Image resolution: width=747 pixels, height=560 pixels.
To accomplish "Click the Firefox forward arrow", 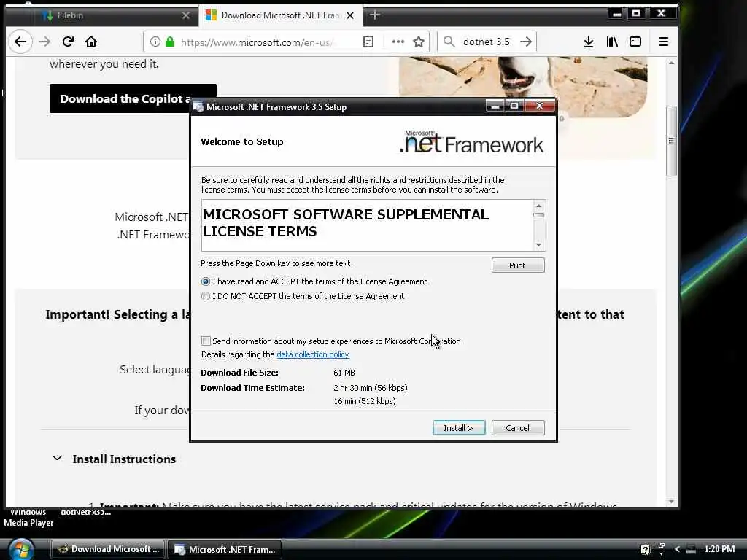I will (44, 42).
